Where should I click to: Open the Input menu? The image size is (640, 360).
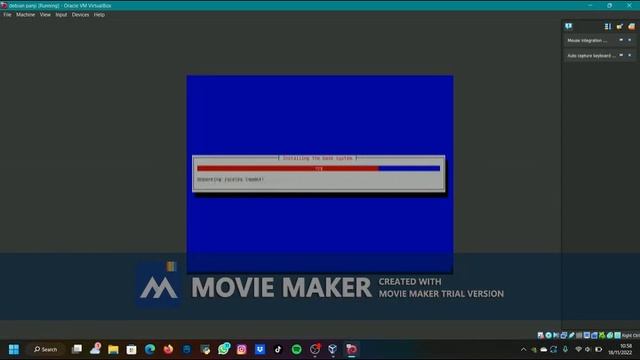tap(61, 15)
